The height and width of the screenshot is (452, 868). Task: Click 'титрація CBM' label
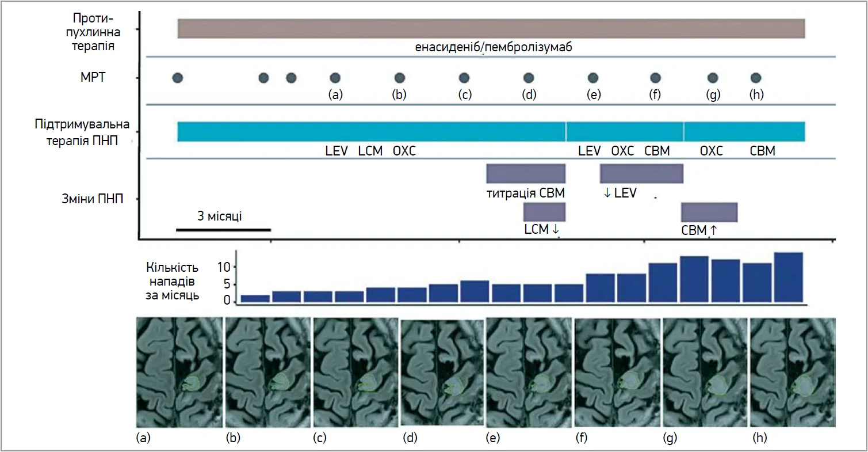point(525,193)
